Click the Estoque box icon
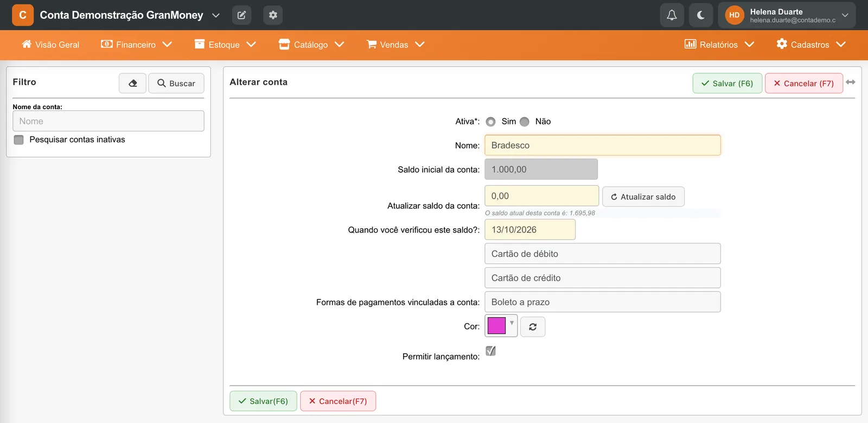Screen dimensions: 868x423 click(x=200, y=44)
